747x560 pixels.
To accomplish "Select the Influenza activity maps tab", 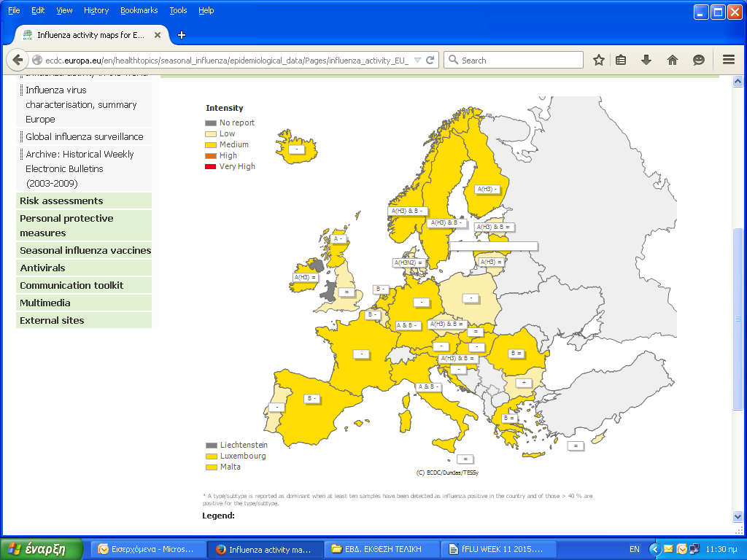I will [x=90, y=35].
